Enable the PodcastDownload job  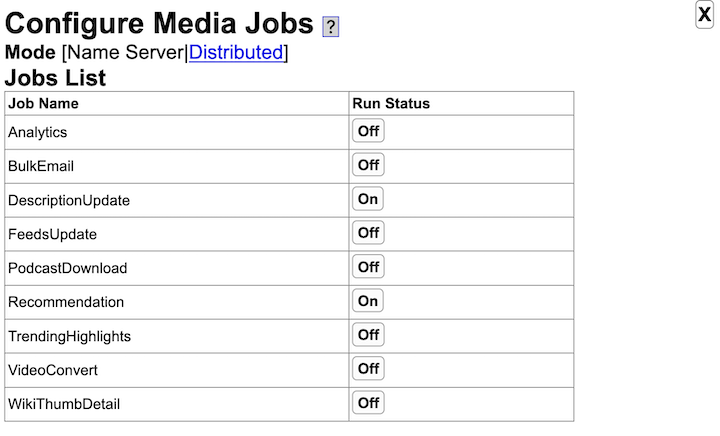point(368,267)
